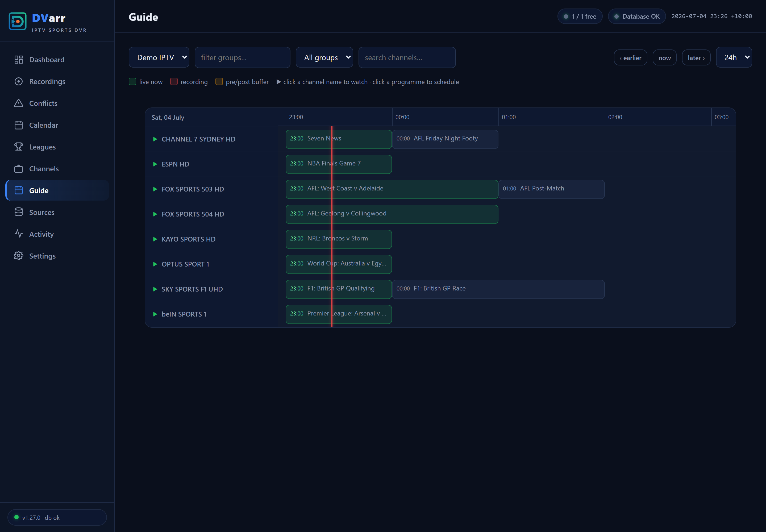The image size is (766, 532).
Task: Play FOX SPORTS 503 HD via triangle
Action: 155,189
